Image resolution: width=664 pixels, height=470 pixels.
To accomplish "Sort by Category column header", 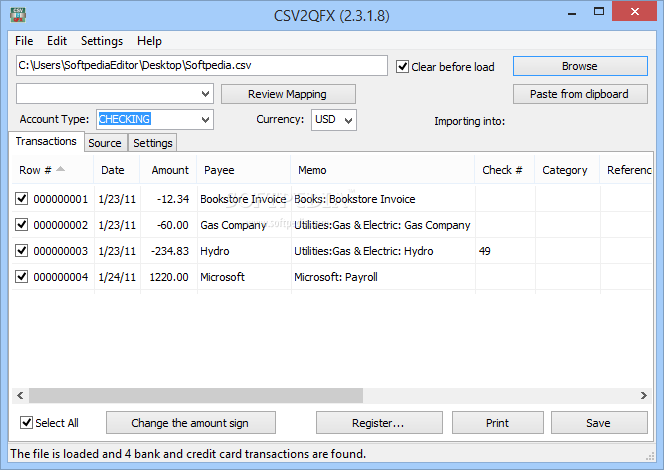I will pos(567,170).
